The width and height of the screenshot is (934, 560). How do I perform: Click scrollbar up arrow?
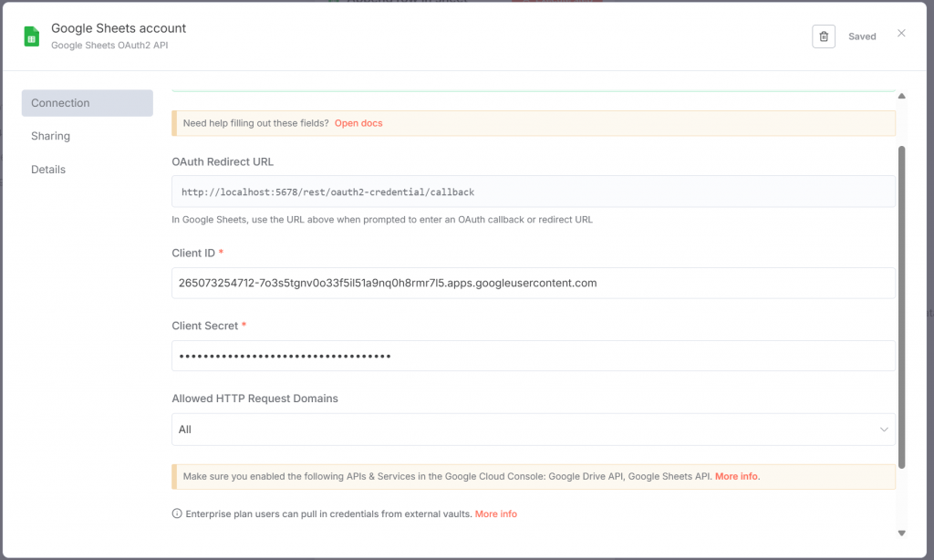tap(901, 96)
